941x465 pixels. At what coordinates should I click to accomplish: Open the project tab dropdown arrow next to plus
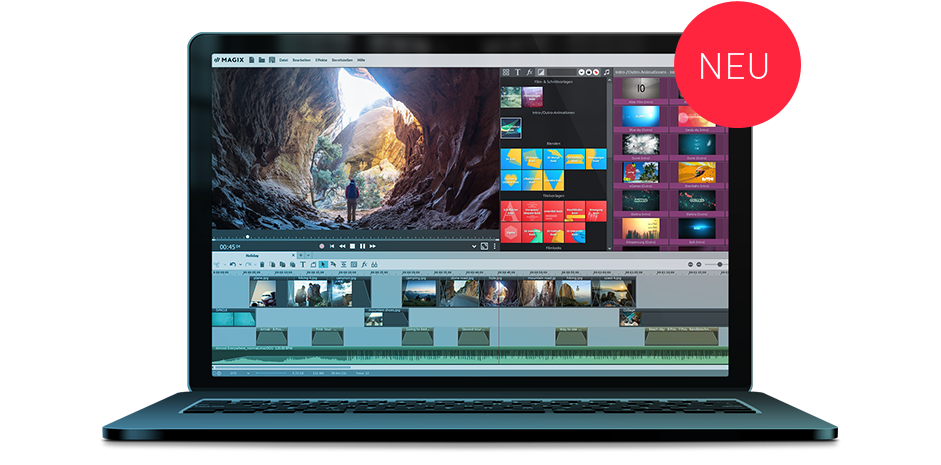tap(308, 255)
